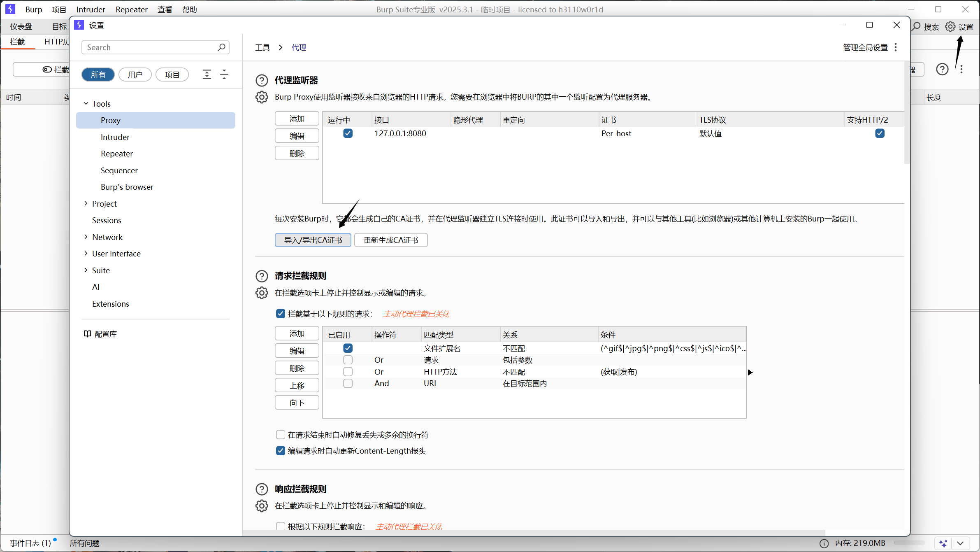Click the collapse-all icon in settings sidebar
The width and height of the screenshot is (980, 552).
(x=224, y=75)
